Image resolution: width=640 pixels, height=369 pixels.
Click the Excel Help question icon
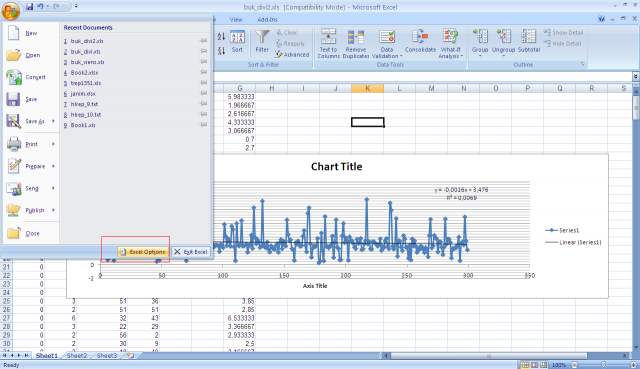click(601, 19)
